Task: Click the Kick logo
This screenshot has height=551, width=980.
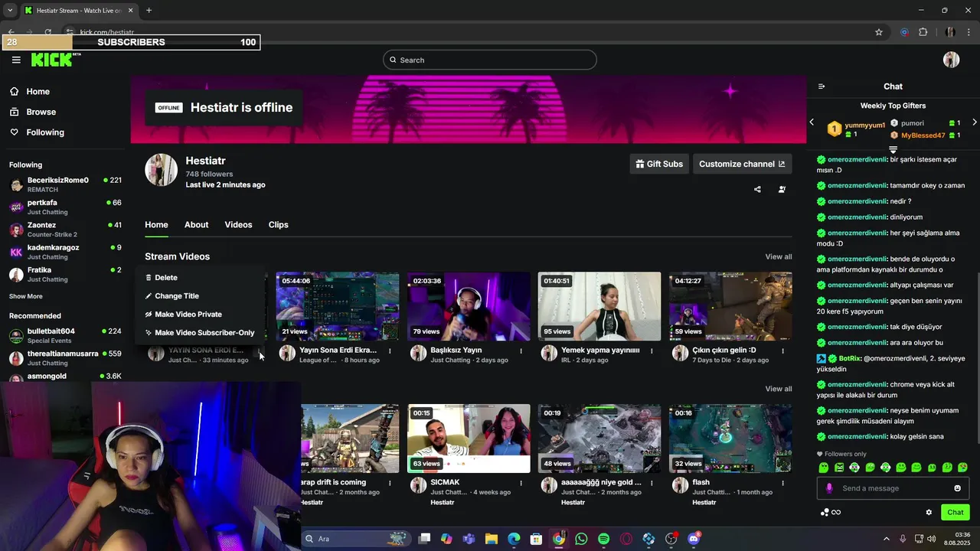Action: click(54, 60)
